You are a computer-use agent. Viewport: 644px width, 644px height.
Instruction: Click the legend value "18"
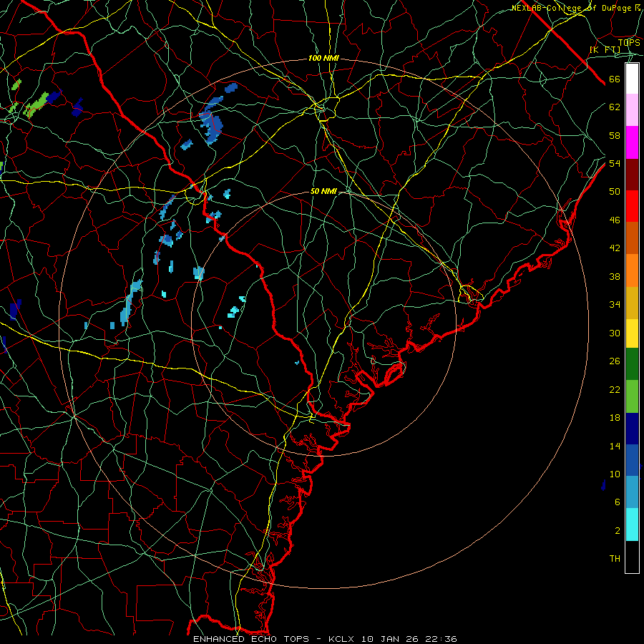(615, 418)
